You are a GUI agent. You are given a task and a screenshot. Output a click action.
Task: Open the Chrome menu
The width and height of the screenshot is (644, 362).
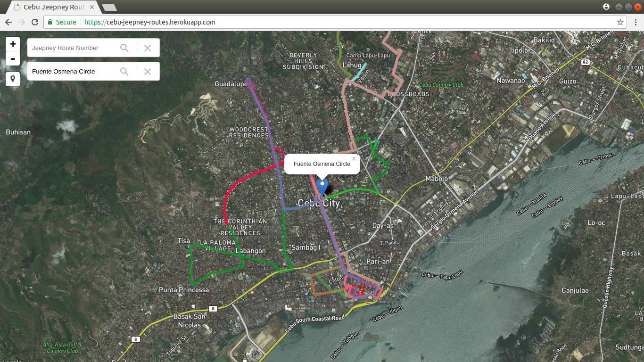[x=636, y=22]
